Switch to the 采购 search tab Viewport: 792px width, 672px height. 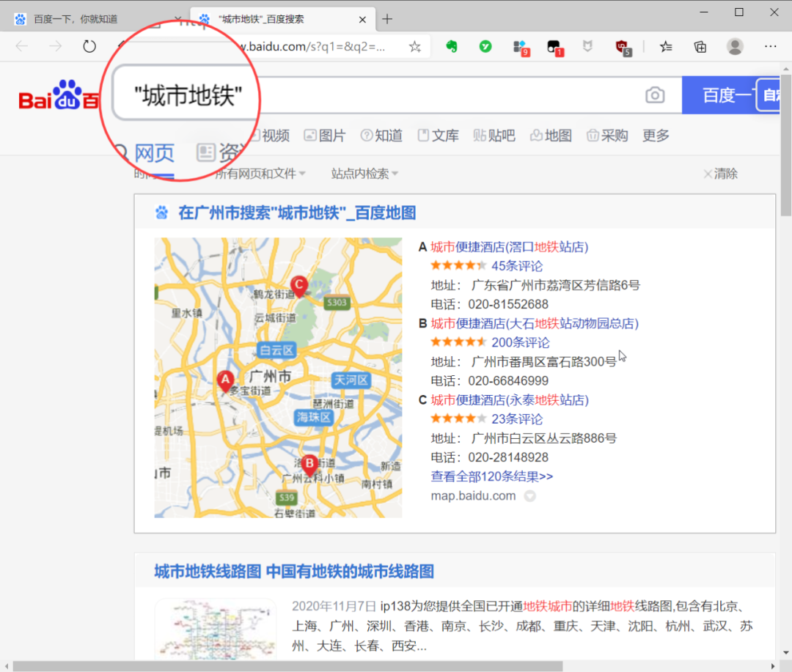607,136
